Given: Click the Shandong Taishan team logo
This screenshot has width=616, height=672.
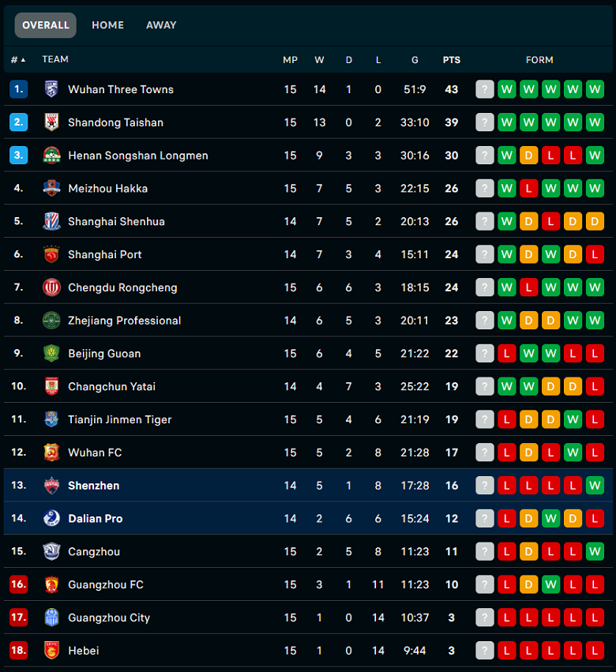Looking at the screenshot, I should pos(51,122).
